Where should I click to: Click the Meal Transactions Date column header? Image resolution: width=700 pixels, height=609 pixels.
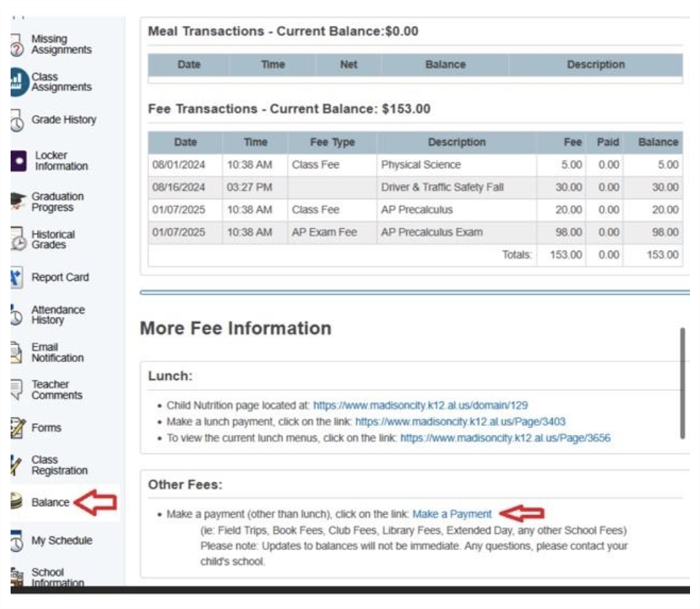tap(189, 64)
